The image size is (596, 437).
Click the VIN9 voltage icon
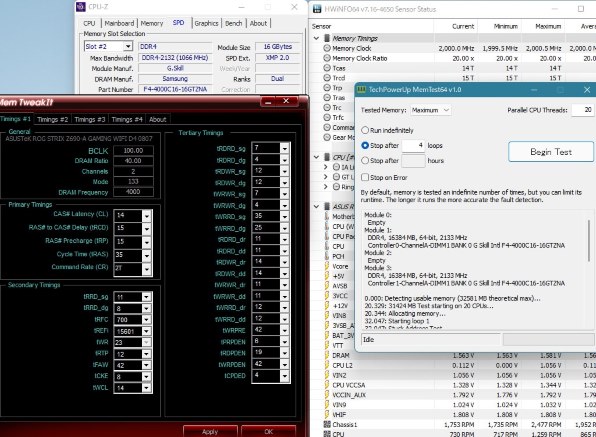327,405
